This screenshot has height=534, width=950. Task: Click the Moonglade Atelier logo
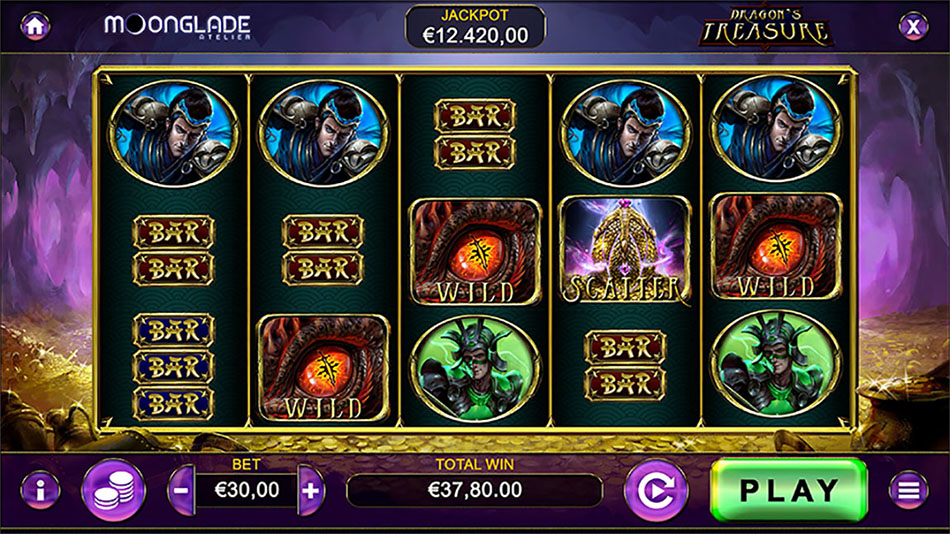(178, 27)
